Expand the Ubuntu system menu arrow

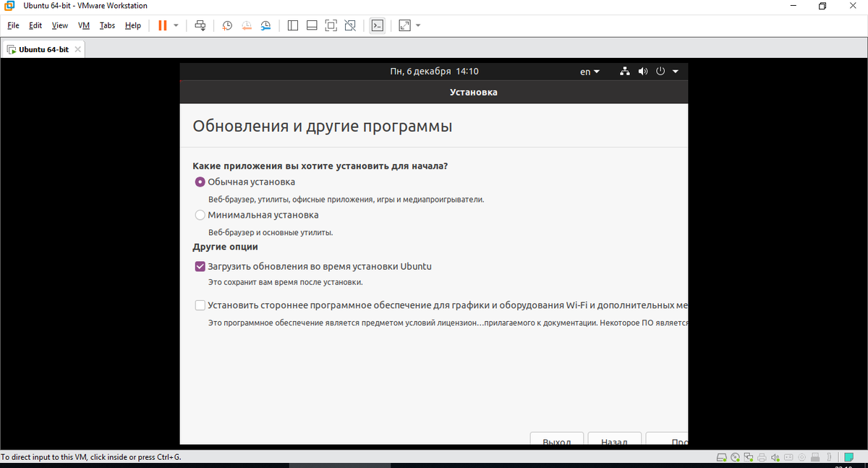click(x=675, y=72)
